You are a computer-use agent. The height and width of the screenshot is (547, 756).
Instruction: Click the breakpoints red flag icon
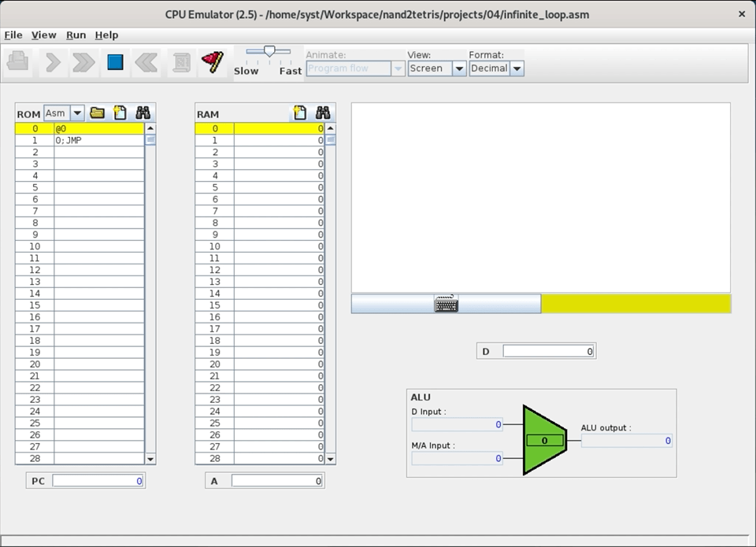tap(212, 62)
